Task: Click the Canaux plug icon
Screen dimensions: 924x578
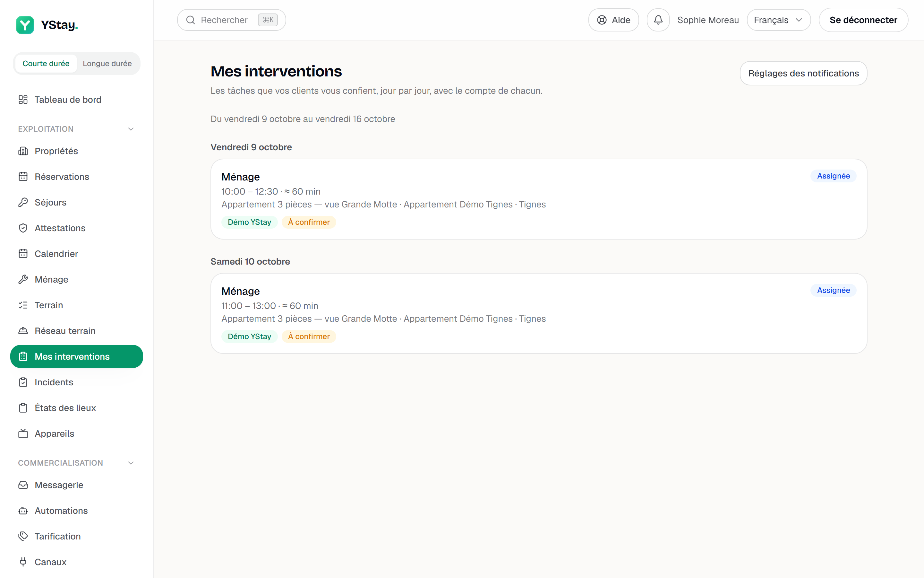Action: click(x=23, y=562)
